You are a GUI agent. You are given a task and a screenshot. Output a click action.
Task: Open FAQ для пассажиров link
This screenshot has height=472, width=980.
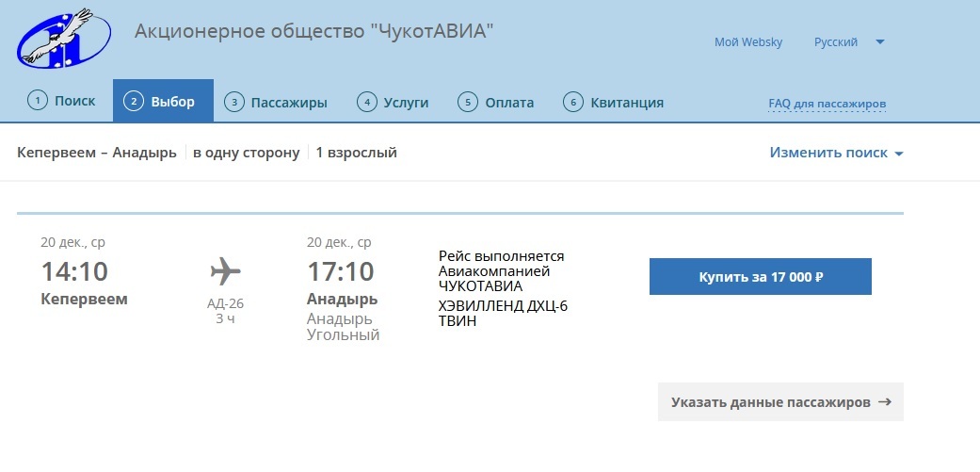[827, 104]
